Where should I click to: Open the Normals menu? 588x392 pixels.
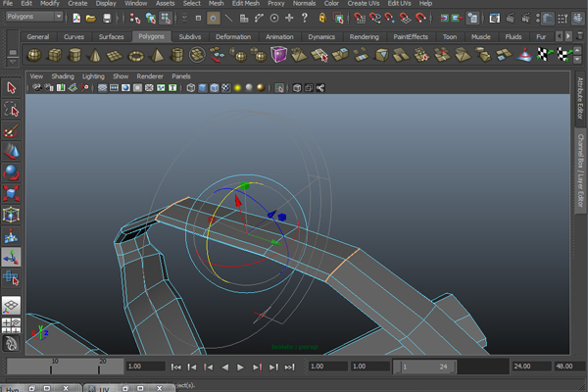pyautogui.click(x=304, y=3)
